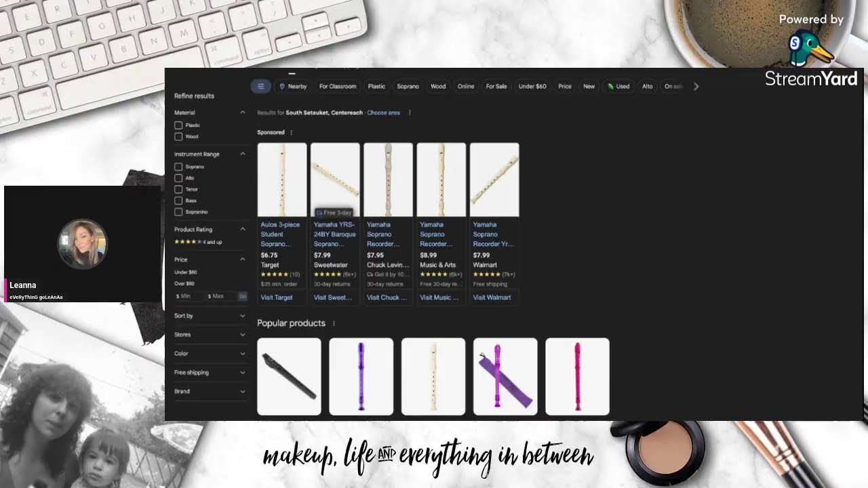
Task: Expand the Free shipping section
Action: point(242,373)
